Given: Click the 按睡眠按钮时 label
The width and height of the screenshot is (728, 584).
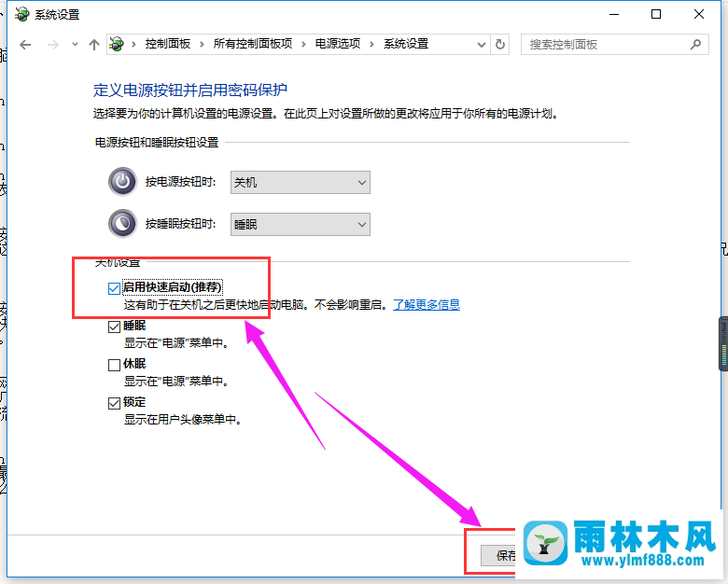Looking at the screenshot, I should (x=181, y=224).
